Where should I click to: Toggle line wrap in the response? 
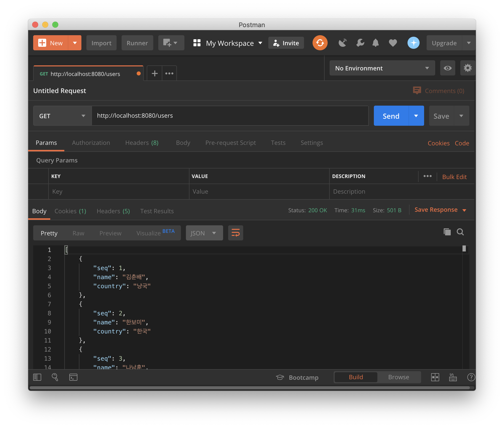pyautogui.click(x=235, y=233)
